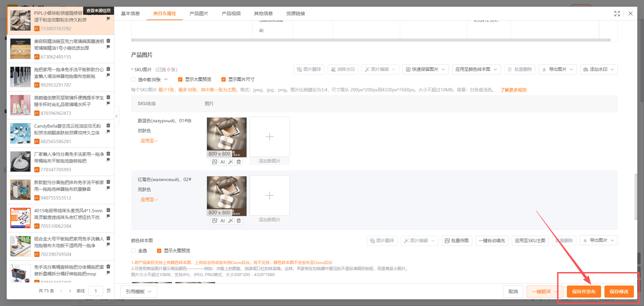Open the 图片编辑 dropdown in 颜色样本图
Screen dimensions: 644x306
point(420,241)
